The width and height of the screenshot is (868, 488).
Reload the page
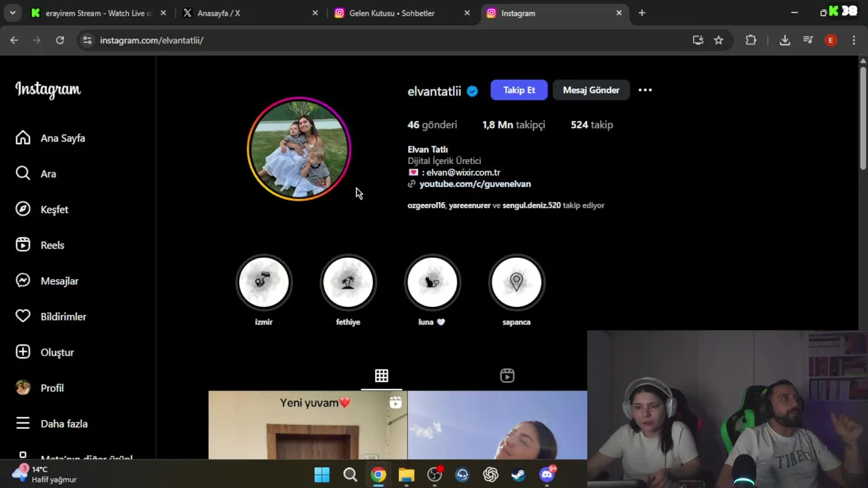[60, 40]
